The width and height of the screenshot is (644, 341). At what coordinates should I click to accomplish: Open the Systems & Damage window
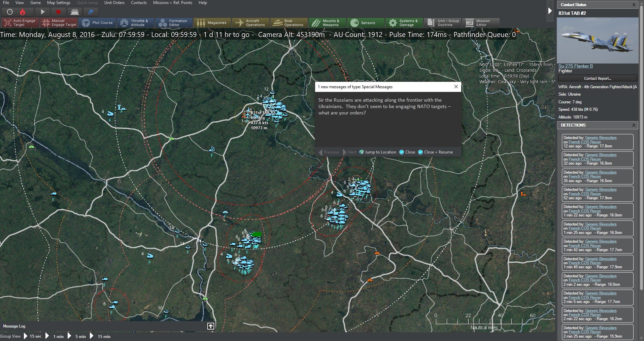coord(404,23)
